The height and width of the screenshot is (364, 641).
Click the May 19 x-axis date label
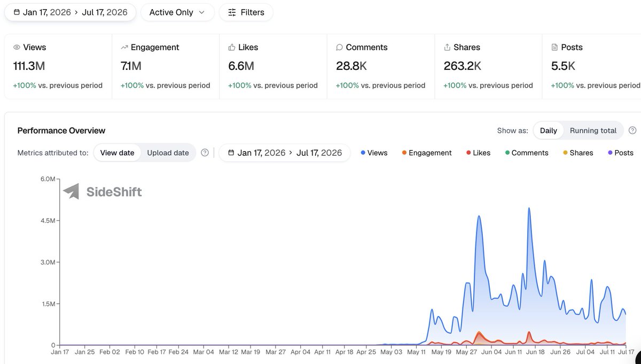click(x=441, y=352)
